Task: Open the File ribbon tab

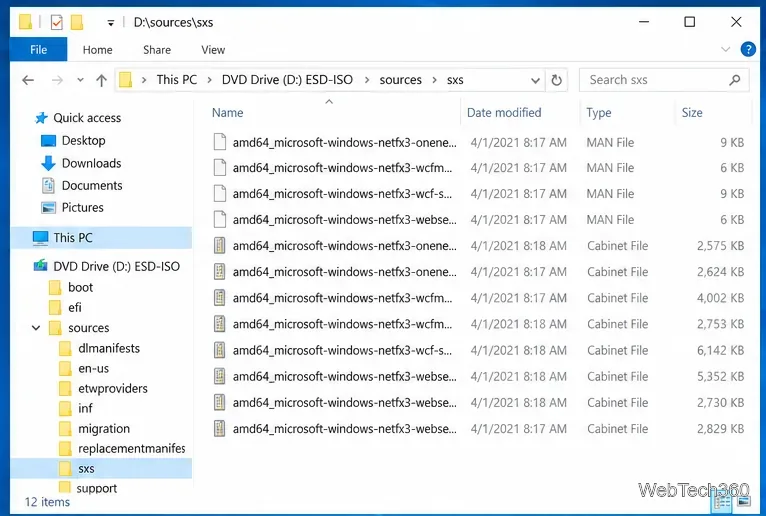Action: click(39, 50)
